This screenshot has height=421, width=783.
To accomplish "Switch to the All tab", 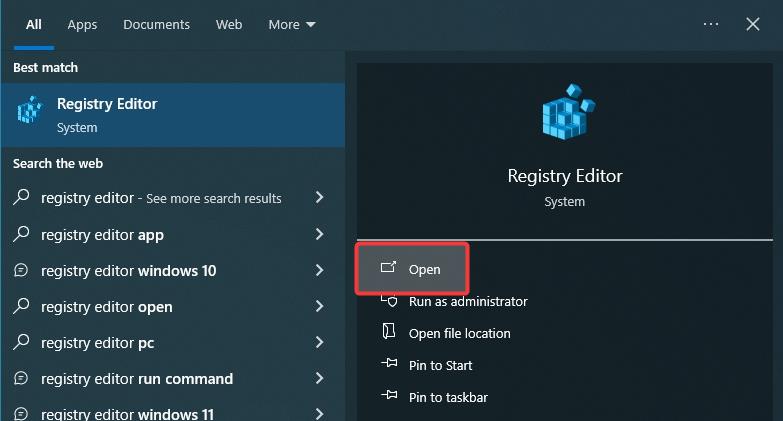I will pyautogui.click(x=34, y=24).
